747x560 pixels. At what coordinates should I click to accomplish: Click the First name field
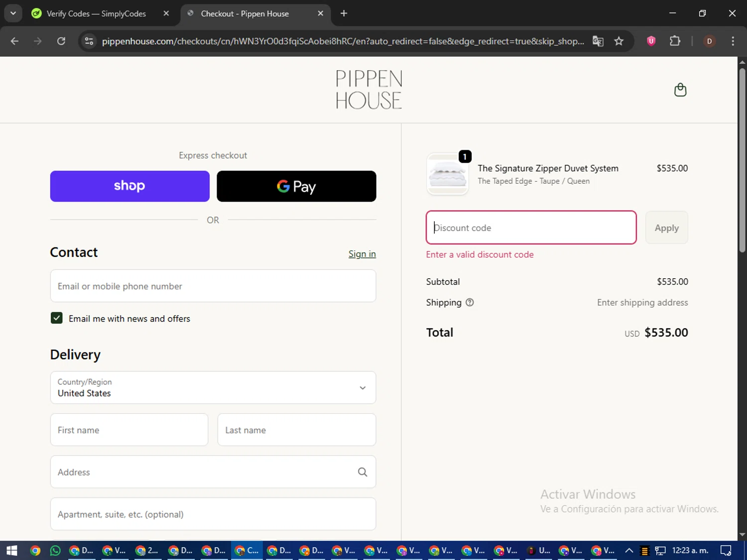129,430
